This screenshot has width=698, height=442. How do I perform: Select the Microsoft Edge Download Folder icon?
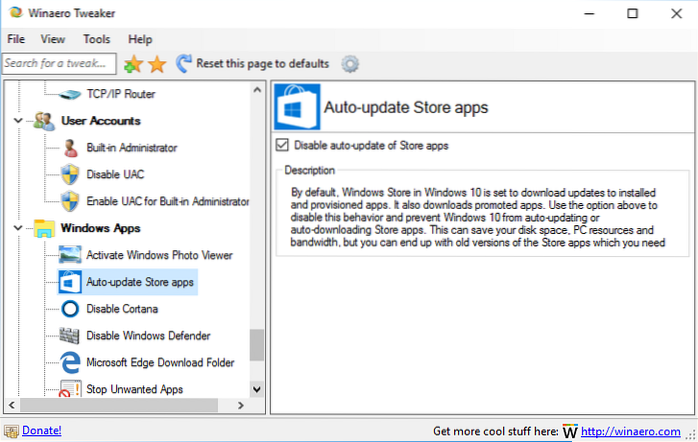tap(69, 362)
